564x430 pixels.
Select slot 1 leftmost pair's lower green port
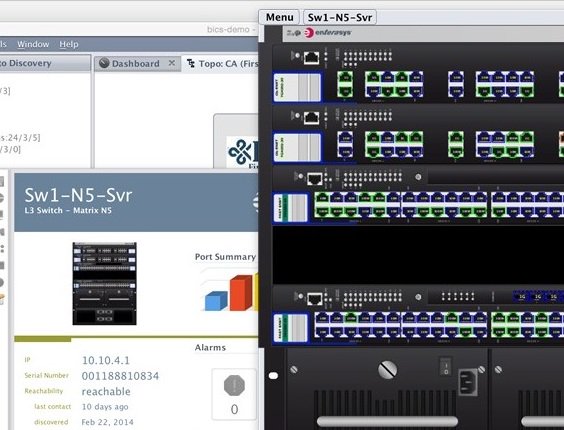click(x=345, y=91)
